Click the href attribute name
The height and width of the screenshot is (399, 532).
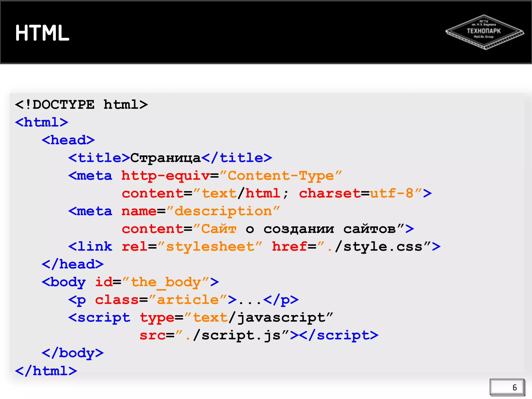pyautogui.click(x=290, y=246)
